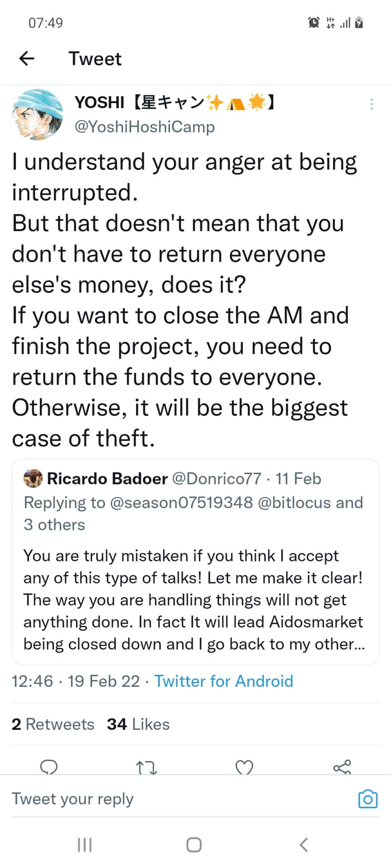View the 34 Likes list
The height and width of the screenshot is (868, 391).
(138, 724)
